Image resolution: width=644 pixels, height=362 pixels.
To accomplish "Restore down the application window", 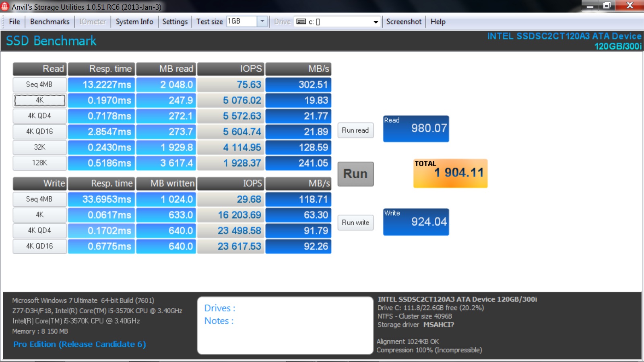I will [x=607, y=6].
